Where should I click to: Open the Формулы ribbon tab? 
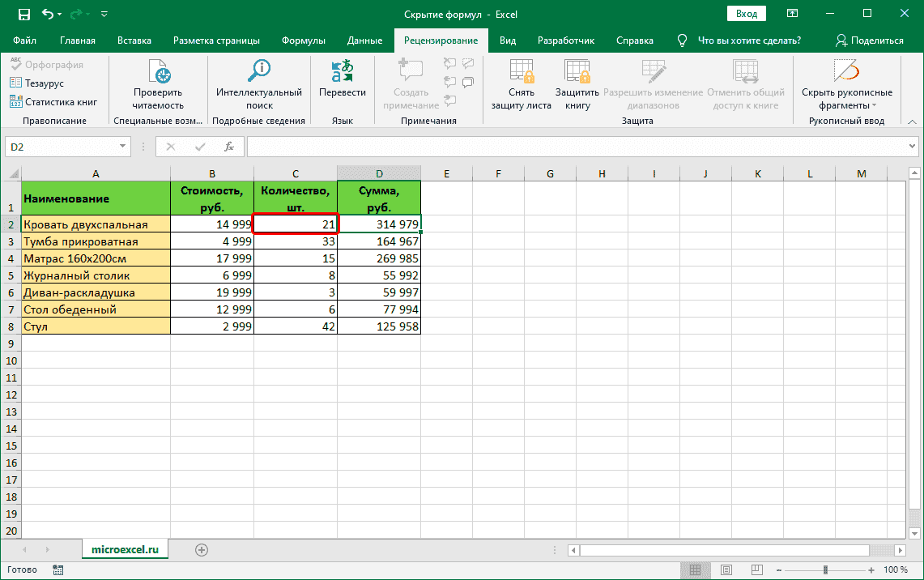[x=304, y=41]
